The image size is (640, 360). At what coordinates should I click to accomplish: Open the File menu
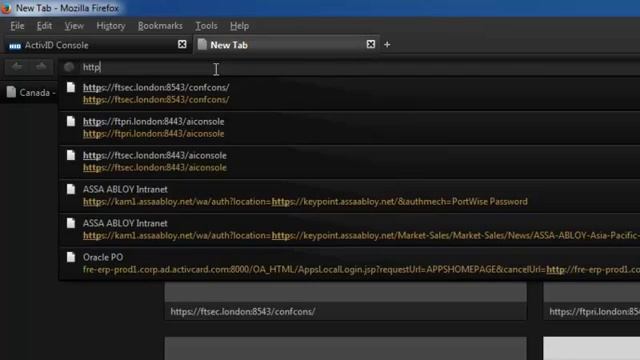pos(17,26)
